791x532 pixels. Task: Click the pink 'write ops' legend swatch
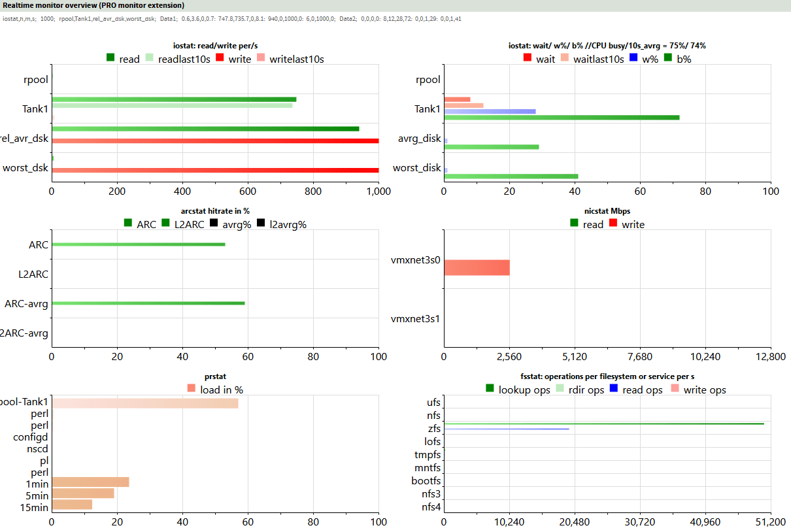pos(674,389)
